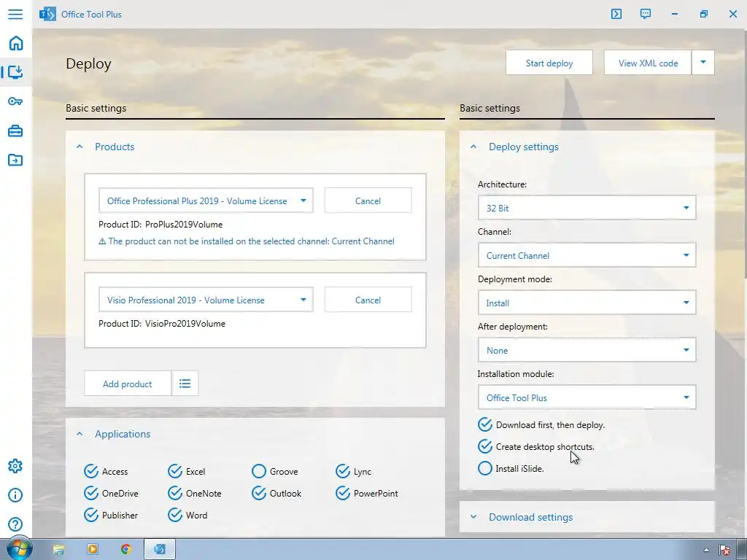Click the Add product button
747x560 pixels.
(x=127, y=384)
